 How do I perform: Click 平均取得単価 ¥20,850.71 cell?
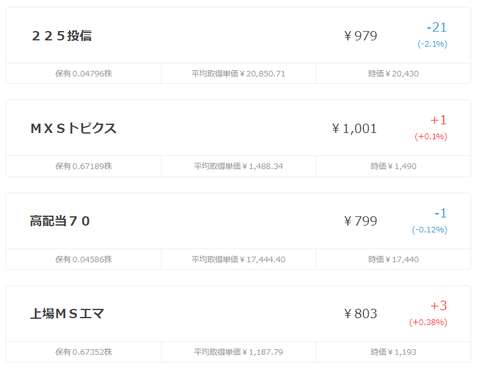click(x=238, y=73)
